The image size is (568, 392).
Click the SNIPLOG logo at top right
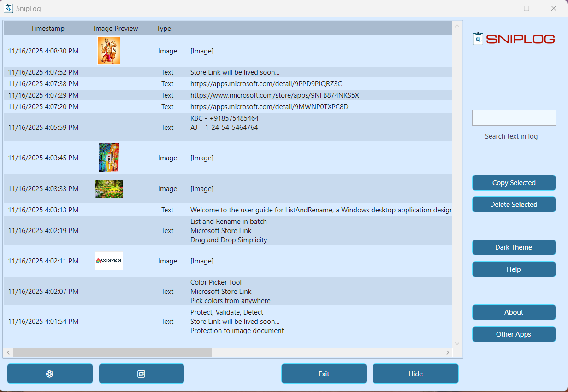(x=514, y=39)
